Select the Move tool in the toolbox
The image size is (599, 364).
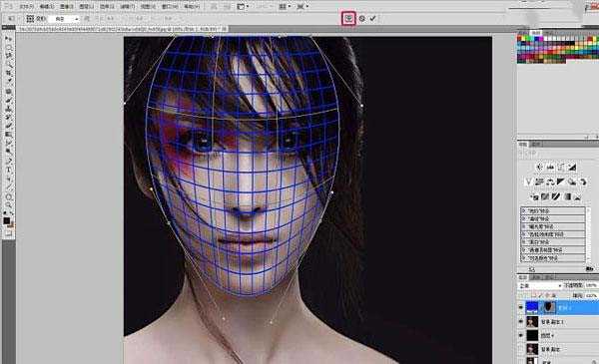(x=8, y=39)
